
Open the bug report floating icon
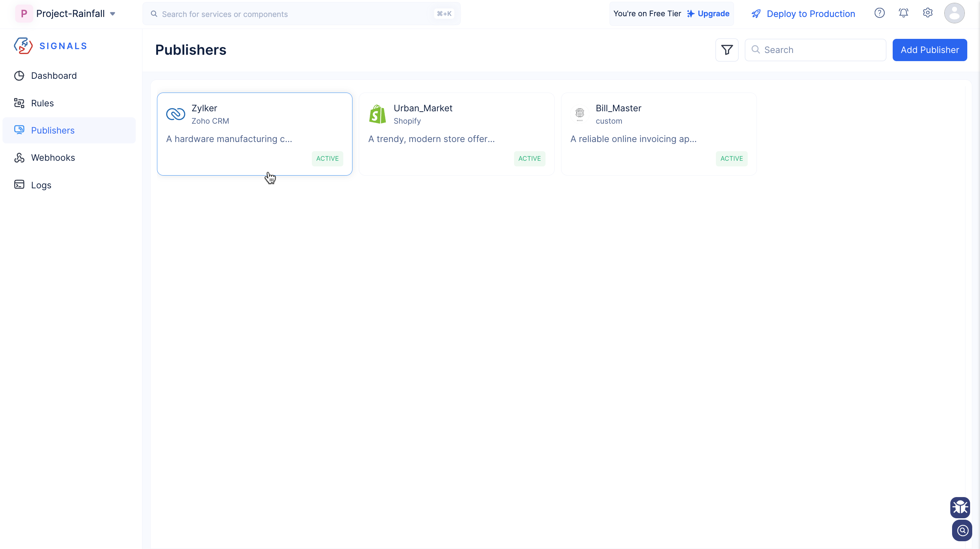coord(960,507)
